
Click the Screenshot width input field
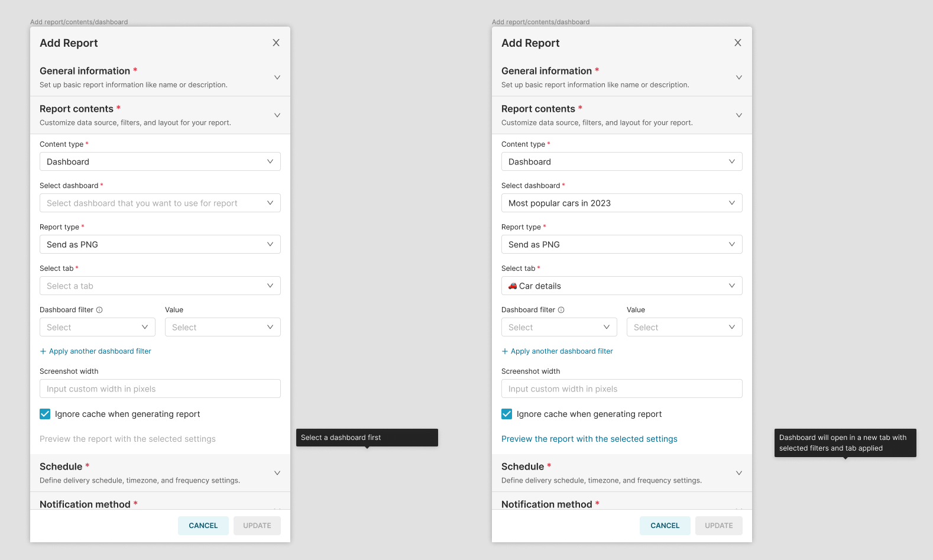[x=160, y=389]
